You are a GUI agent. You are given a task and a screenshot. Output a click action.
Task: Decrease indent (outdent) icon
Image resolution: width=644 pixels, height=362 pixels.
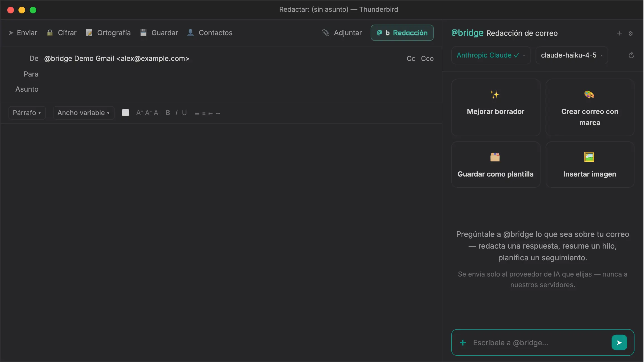[x=210, y=113]
